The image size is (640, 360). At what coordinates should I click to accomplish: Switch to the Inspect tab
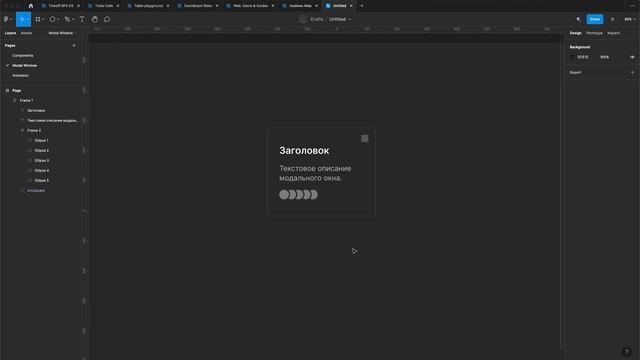613,33
